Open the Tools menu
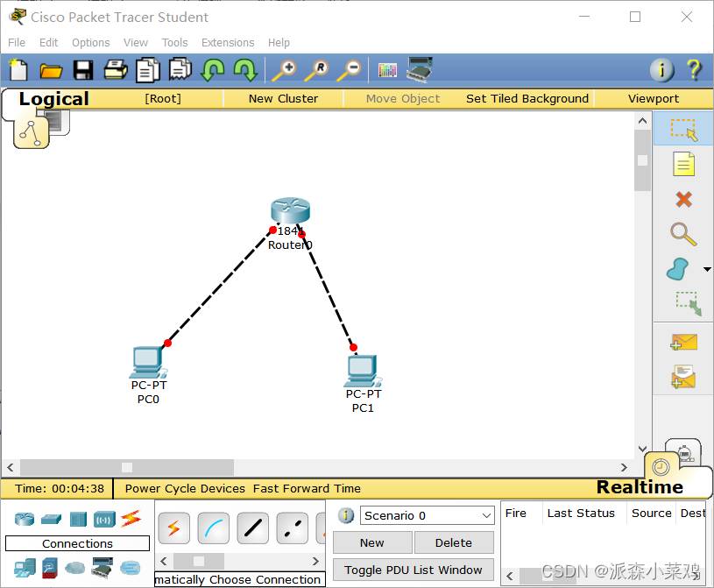The image size is (714, 588). (x=174, y=42)
